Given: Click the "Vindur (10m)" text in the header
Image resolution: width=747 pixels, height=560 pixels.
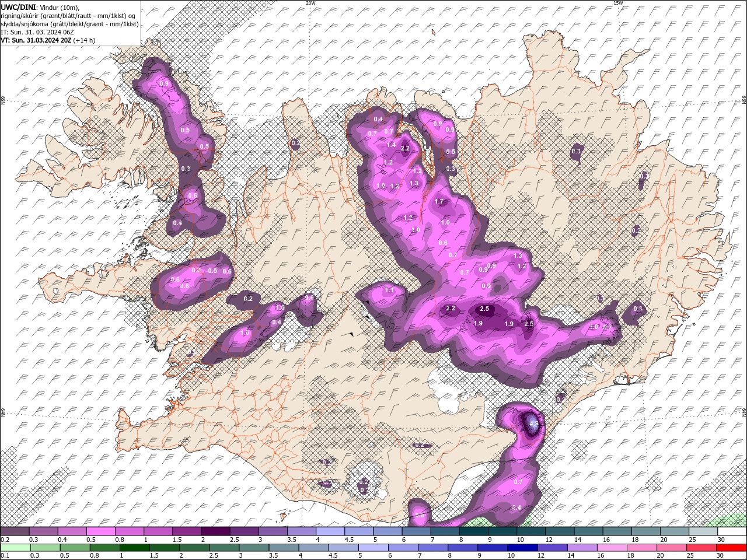Looking at the screenshot, I should pyautogui.click(x=60, y=7).
